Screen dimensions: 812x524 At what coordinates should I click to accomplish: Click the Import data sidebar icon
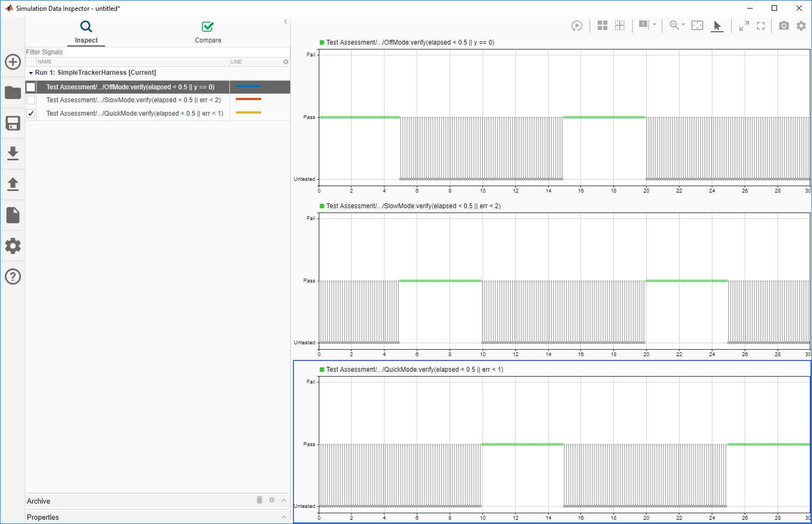[13, 153]
